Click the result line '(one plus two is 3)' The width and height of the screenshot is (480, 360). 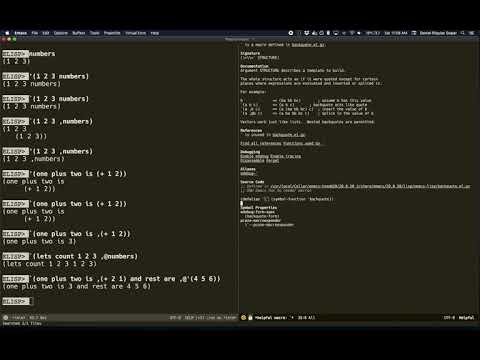39,241
